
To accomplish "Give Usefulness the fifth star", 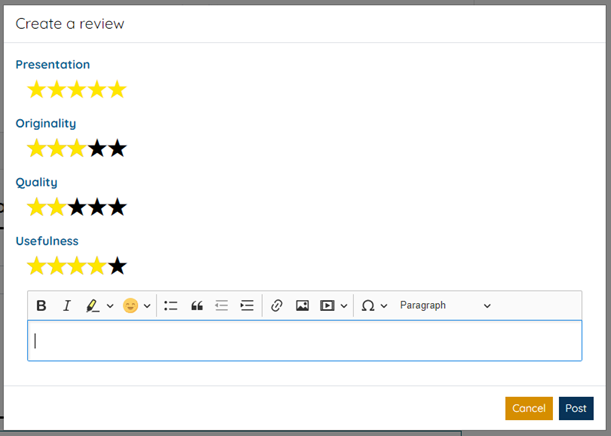I will (117, 267).
